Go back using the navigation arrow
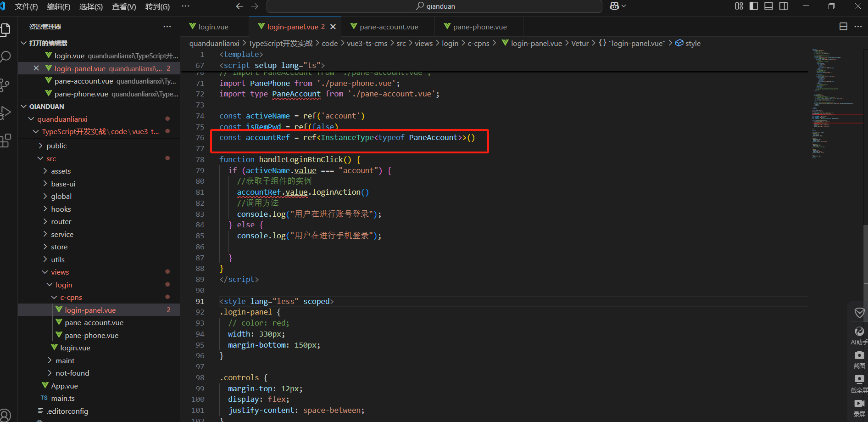 click(239, 6)
